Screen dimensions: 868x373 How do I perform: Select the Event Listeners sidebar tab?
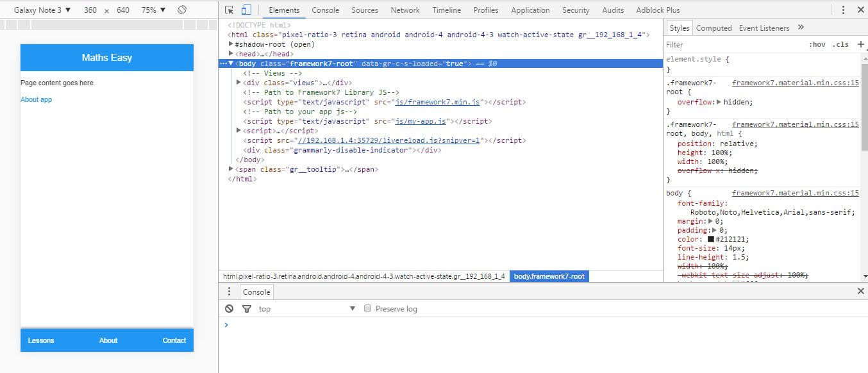point(764,28)
